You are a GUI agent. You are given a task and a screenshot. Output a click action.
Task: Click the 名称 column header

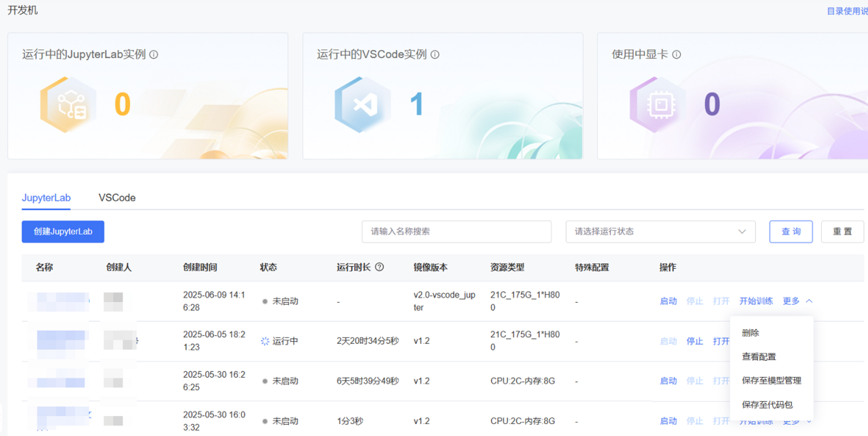point(44,267)
